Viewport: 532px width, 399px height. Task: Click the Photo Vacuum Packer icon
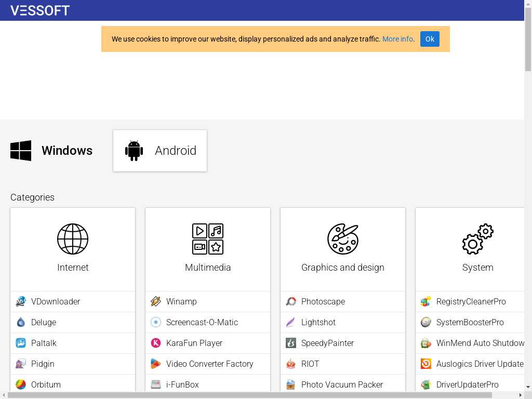[291, 384]
